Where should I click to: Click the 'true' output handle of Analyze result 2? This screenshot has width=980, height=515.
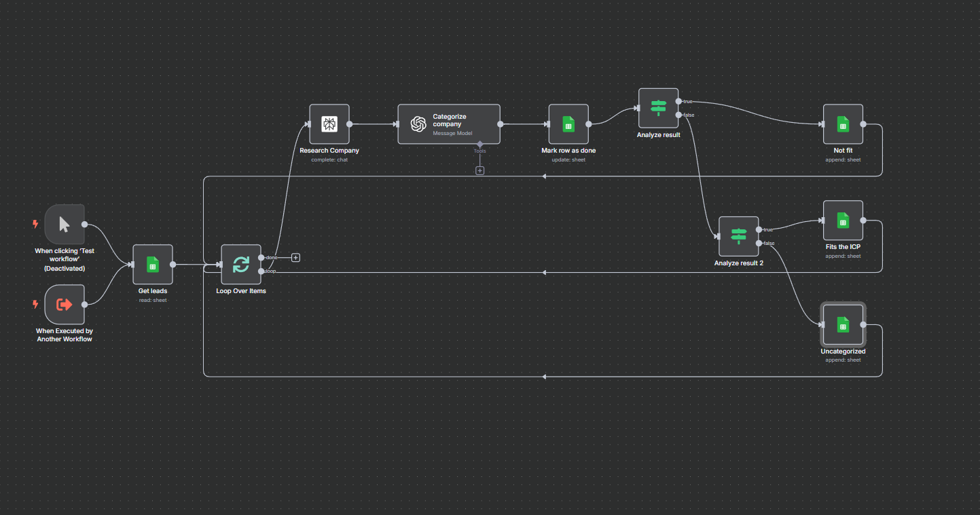759,229
